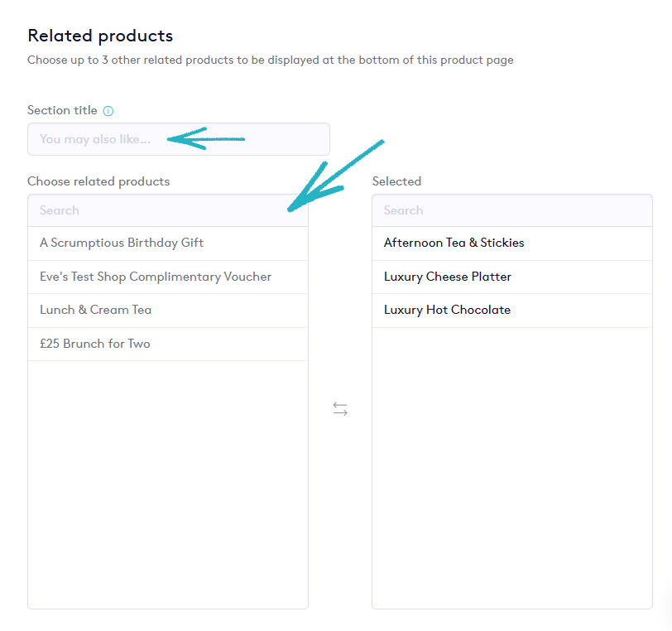Click Search box under Selected
The image size is (672, 631).
[511, 210]
